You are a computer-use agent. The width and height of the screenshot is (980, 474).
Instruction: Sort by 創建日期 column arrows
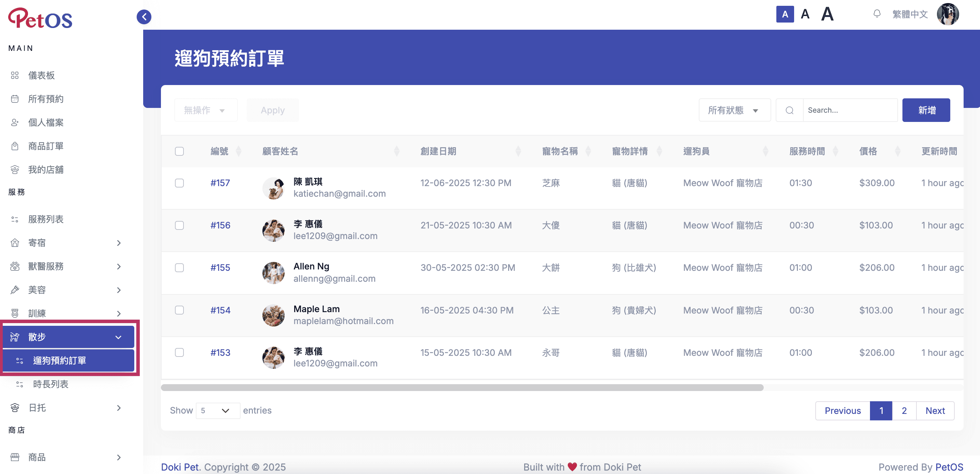pyautogui.click(x=518, y=151)
